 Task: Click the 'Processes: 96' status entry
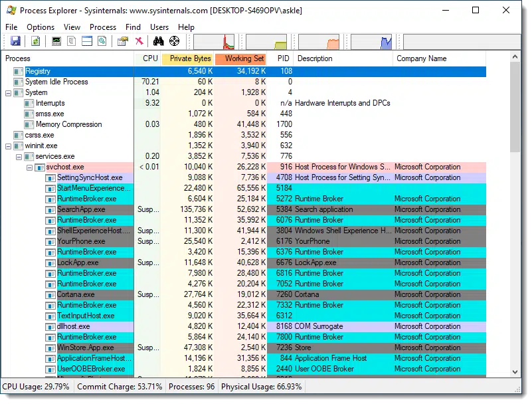(x=192, y=387)
